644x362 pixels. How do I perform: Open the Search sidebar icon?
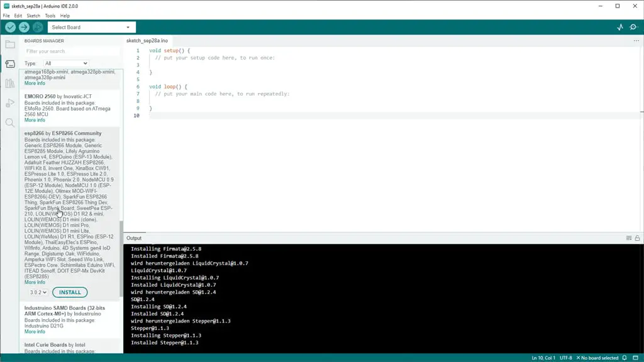[x=10, y=123]
